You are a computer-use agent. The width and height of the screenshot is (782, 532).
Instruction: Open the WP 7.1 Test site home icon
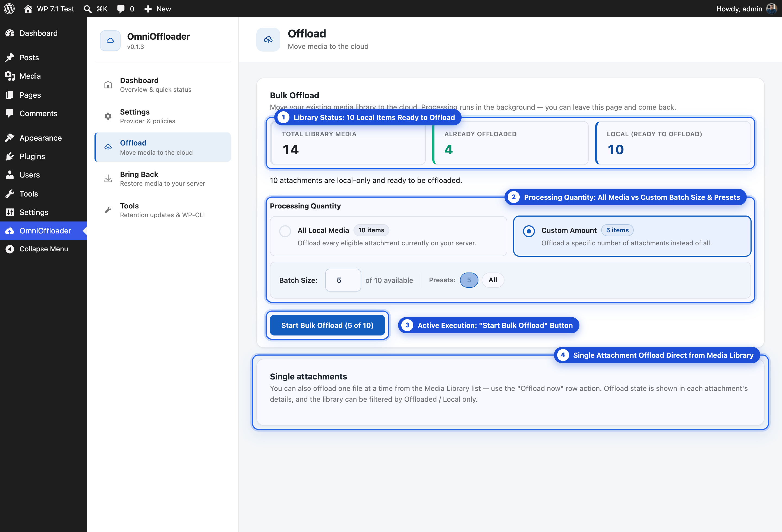click(28, 9)
